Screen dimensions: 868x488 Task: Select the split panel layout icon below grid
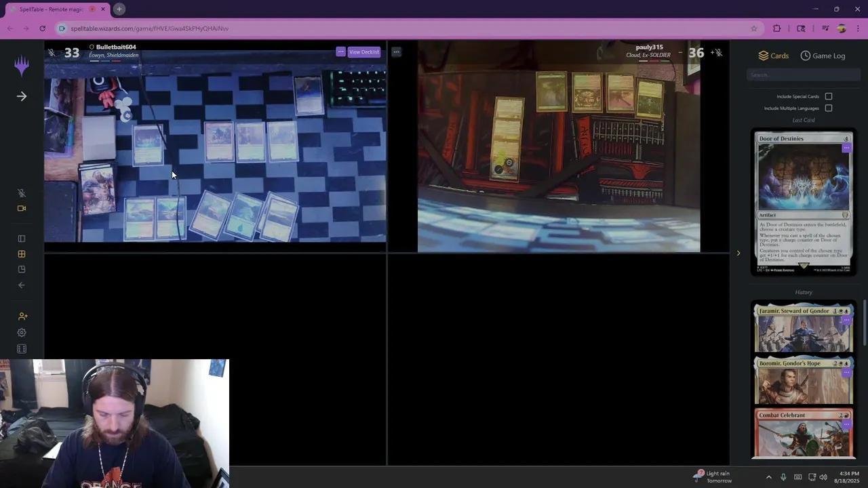click(x=22, y=269)
